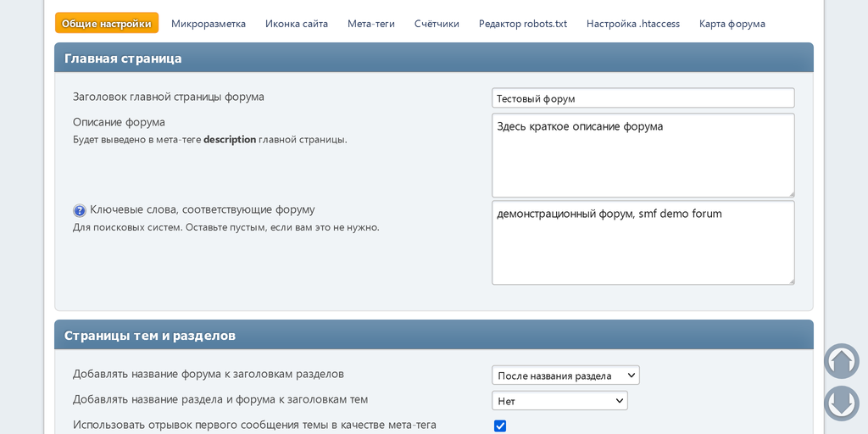The width and height of the screenshot is (868, 434).
Task: Switch to the Микроразметка tab
Action: tap(209, 24)
